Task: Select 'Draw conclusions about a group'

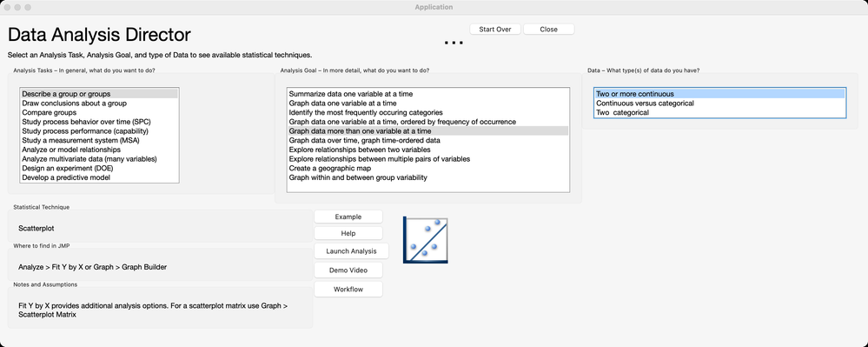Action: point(100,103)
